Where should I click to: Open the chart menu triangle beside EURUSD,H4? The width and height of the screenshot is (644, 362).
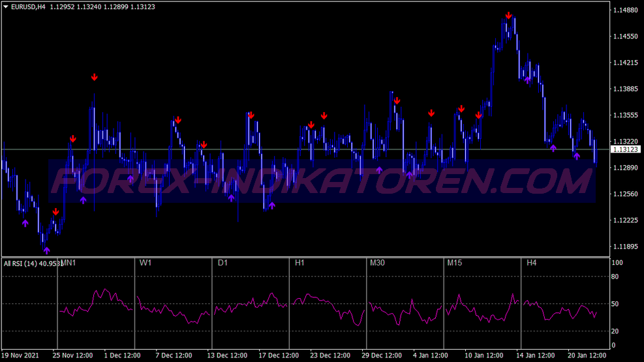tap(6, 7)
